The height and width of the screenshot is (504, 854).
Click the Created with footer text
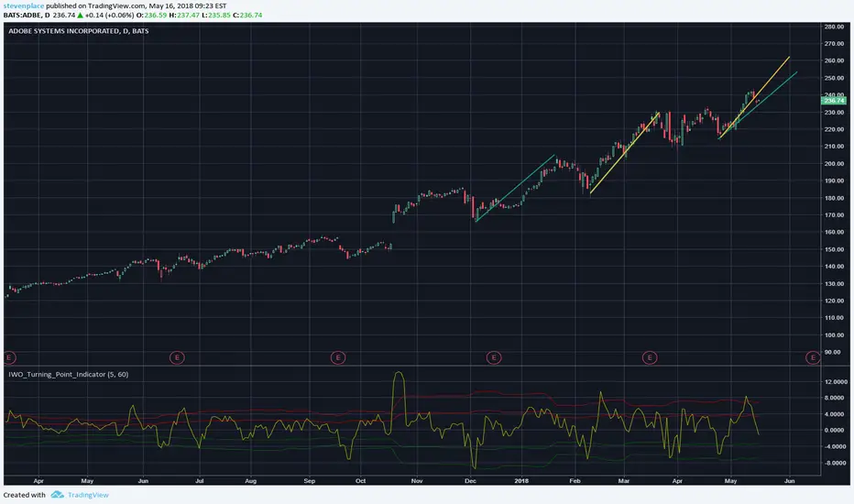tap(25, 495)
